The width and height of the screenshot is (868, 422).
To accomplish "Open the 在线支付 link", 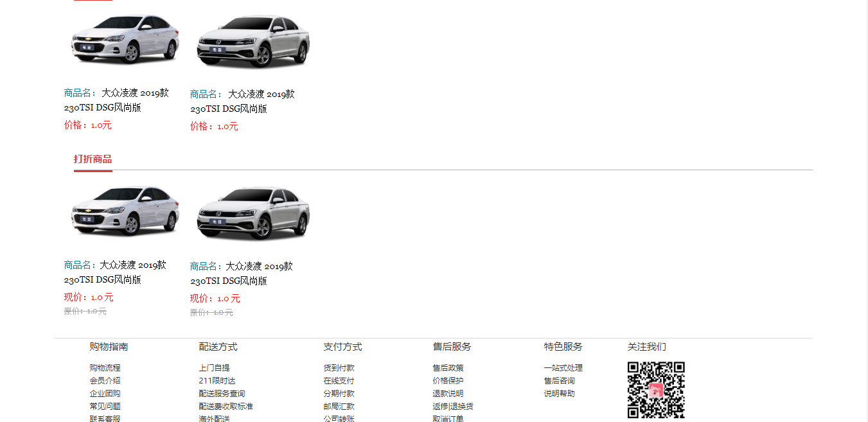I will pos(339,381).
